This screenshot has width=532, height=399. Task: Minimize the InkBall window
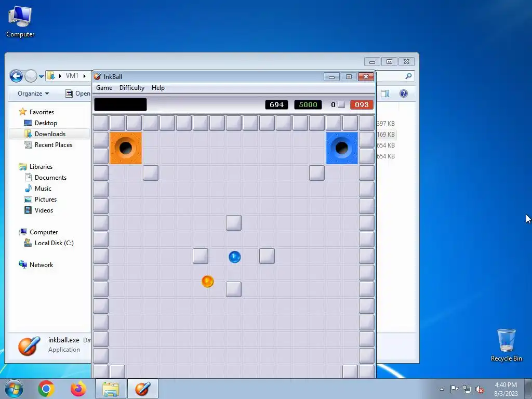pos(331,77)
